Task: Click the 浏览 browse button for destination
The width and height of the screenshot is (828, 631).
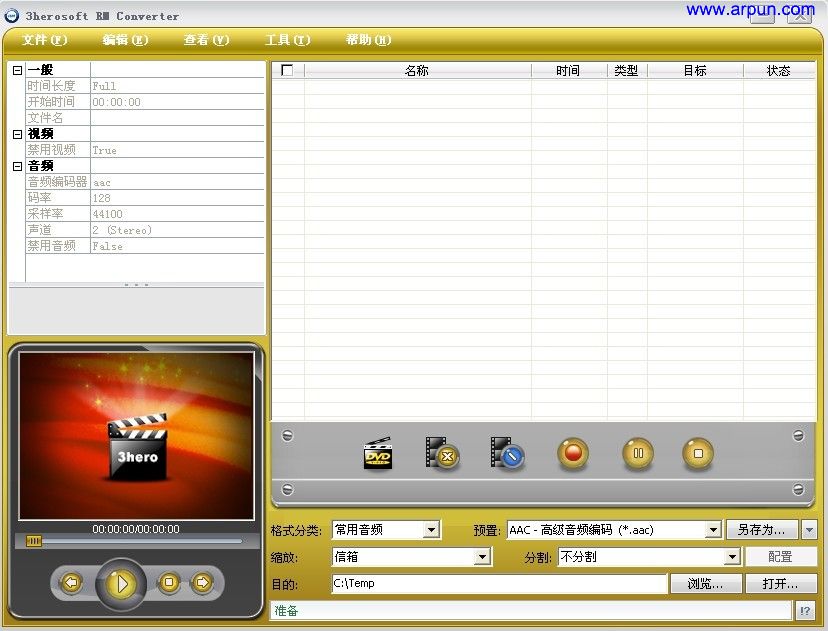Action: 705,583
